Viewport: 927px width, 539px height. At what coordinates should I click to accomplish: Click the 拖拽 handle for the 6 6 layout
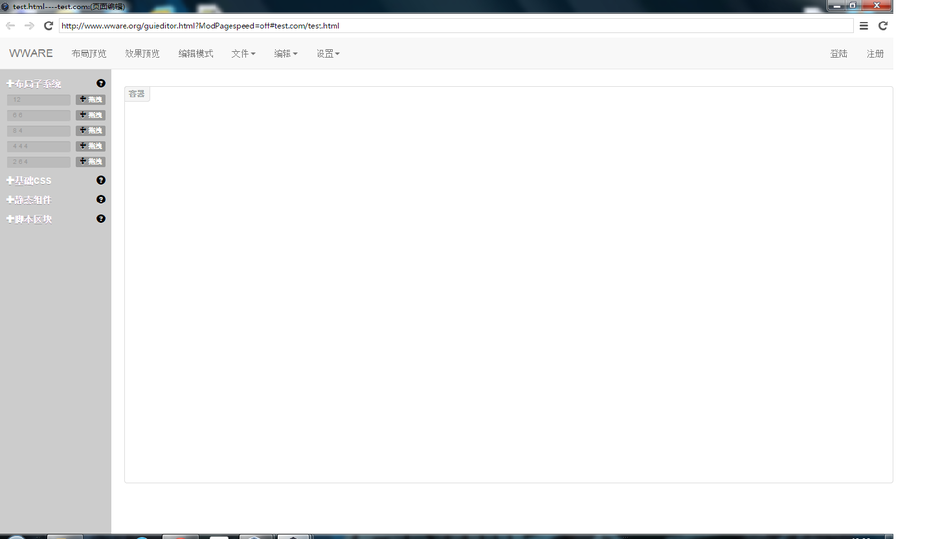click(x=90, y=115)
